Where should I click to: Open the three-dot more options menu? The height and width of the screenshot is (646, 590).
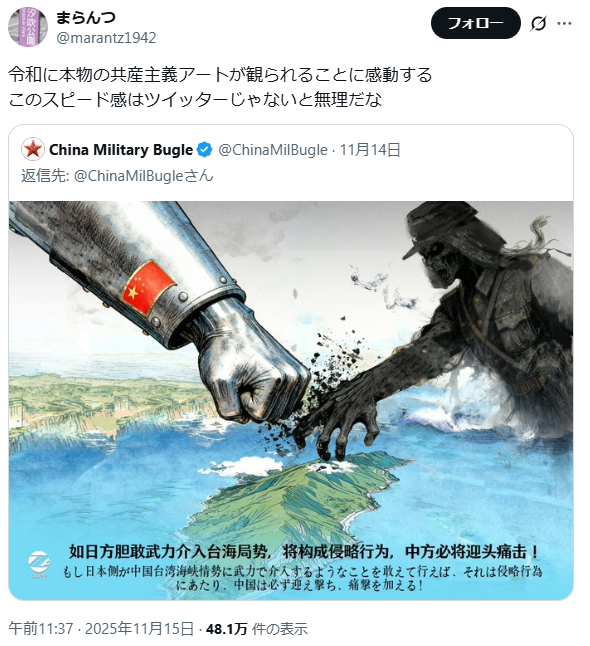click(x=564, y=23)
